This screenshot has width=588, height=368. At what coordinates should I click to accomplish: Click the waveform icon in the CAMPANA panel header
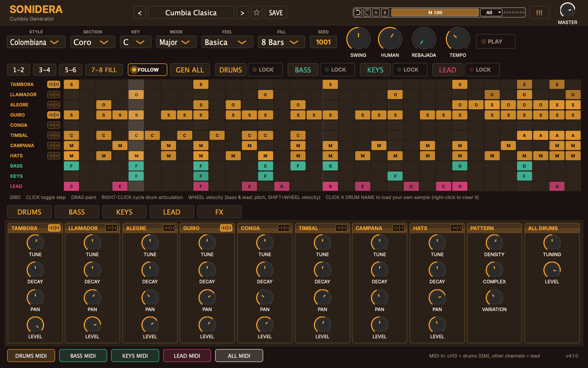pos(399,228)
